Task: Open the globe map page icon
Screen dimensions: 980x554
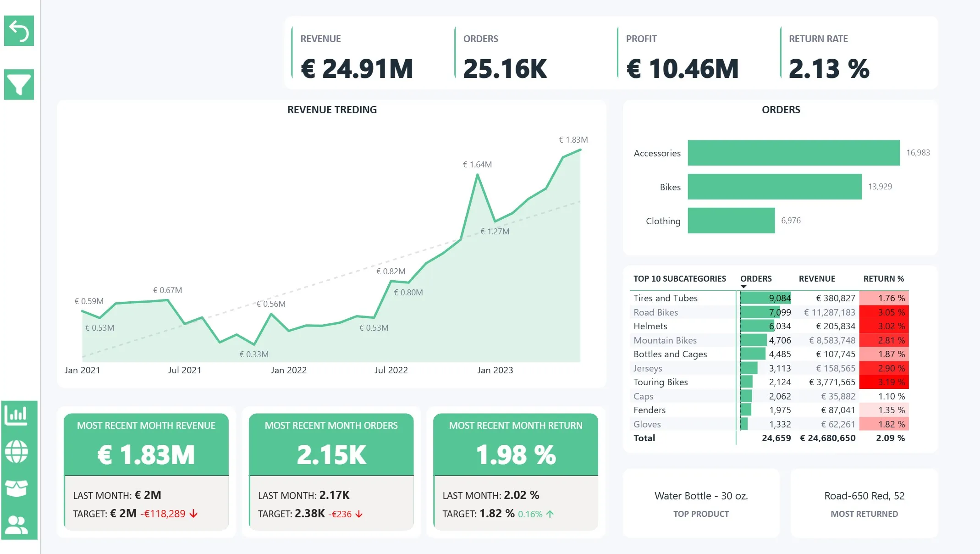Action: click(17, 452)
